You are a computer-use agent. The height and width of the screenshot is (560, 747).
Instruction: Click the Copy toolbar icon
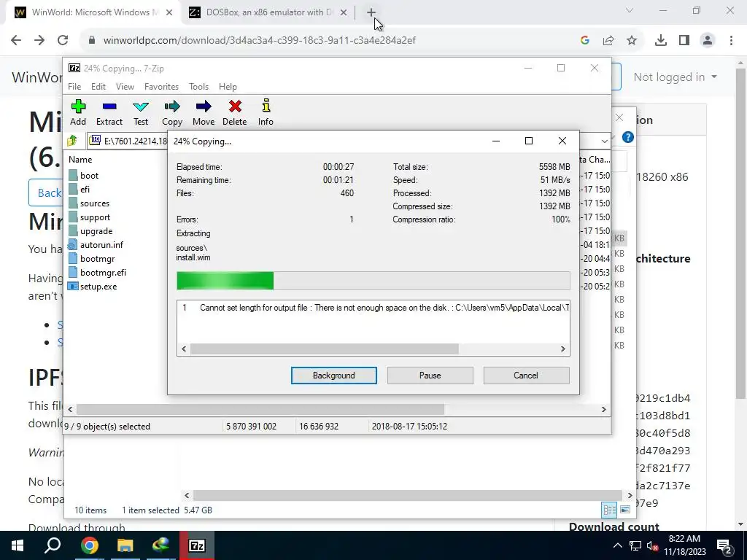[x=172, y=113]
